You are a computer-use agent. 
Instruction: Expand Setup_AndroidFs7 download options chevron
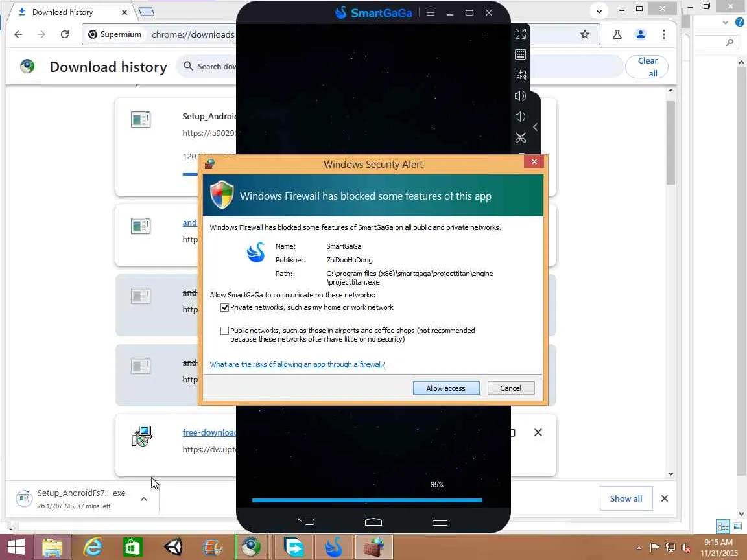point(144,499)
